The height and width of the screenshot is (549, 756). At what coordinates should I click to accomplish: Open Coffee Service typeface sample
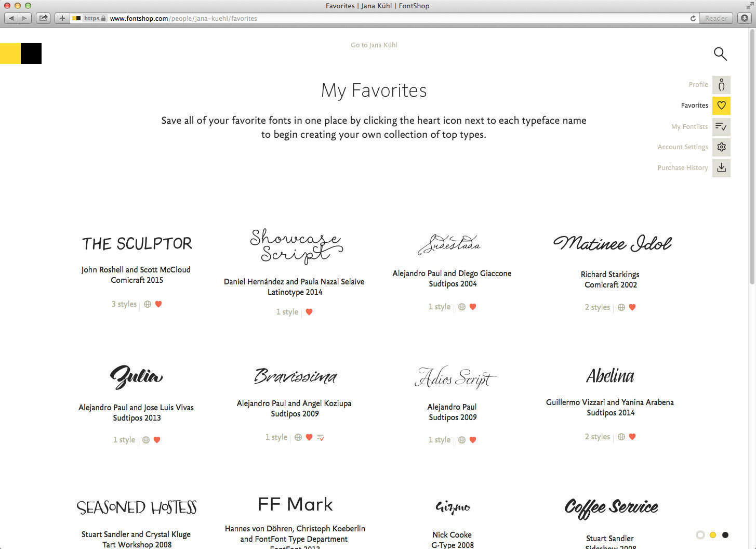611,508
